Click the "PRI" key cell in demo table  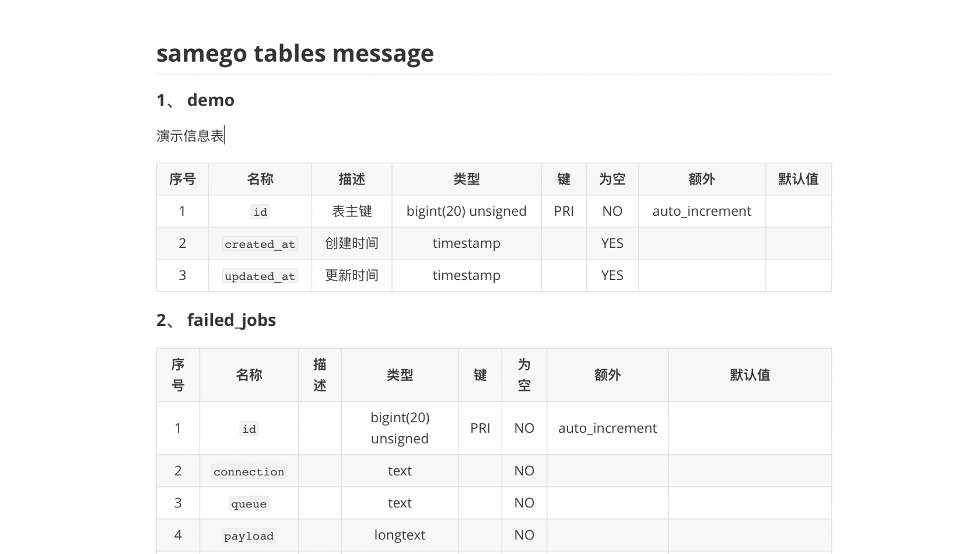pyautogui.click(x=563, y=211)
